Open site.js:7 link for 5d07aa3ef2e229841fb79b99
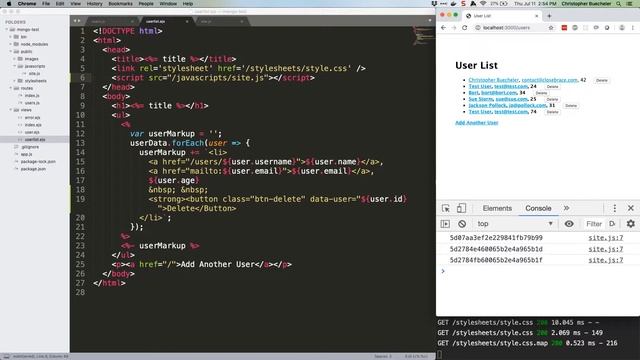 (606, 238)
